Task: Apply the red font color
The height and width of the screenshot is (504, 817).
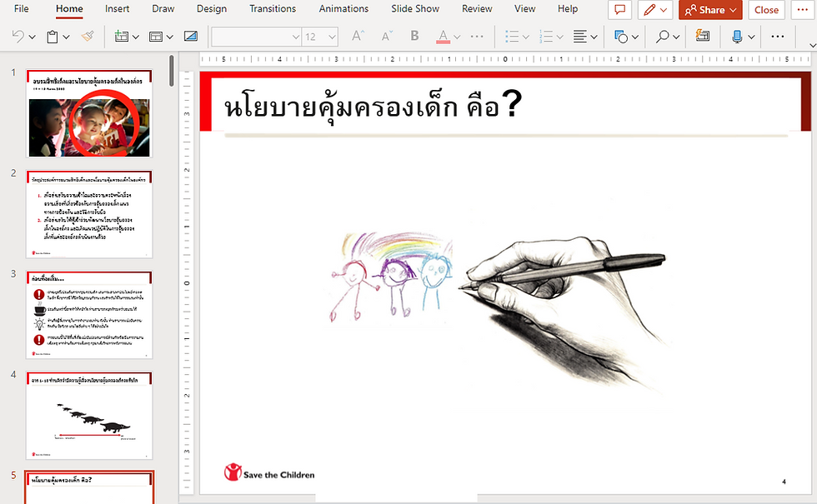Action: coord(443,37)
